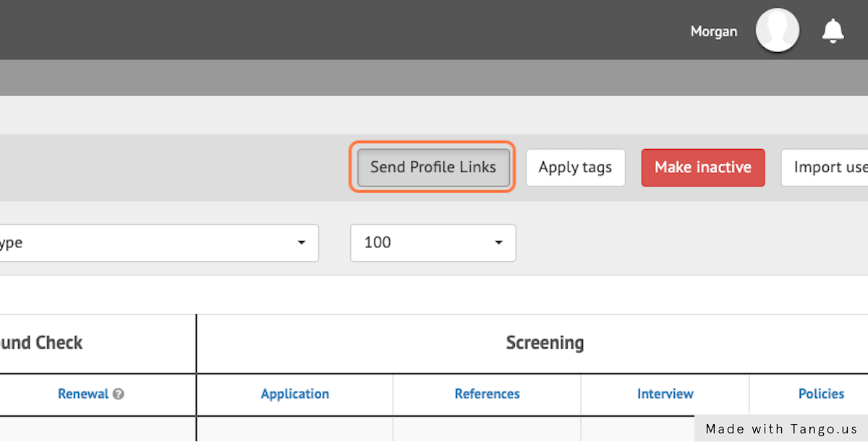Click the Morgan username label
Viewport: 868px width, 442px height.
tap(713, 31)
